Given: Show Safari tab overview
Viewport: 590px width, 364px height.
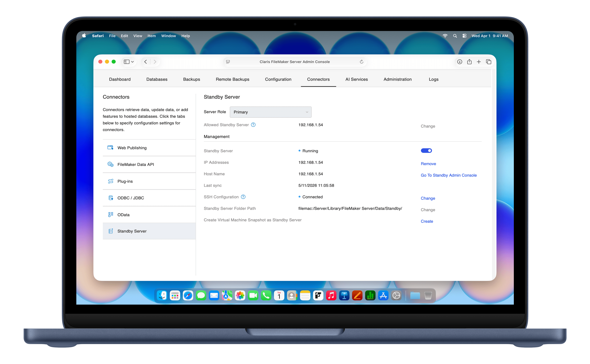Looking at the screenshot, I should [488, 62].
